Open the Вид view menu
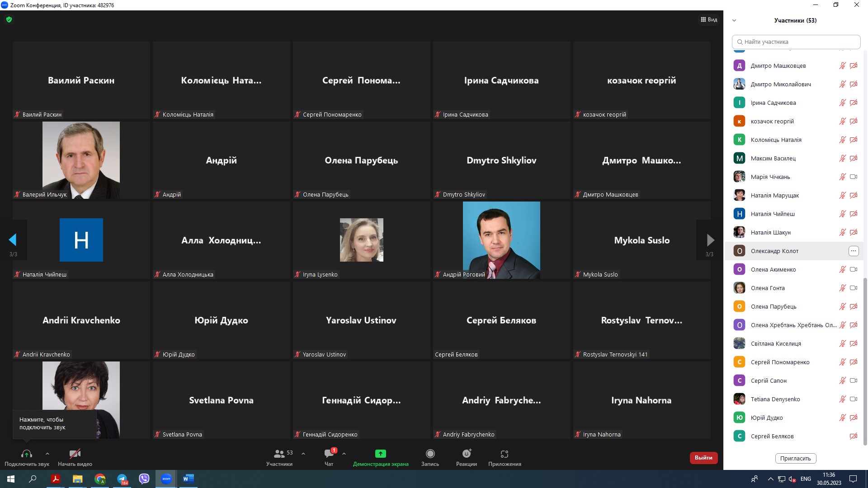This screenshot has height=488, width=868. pos(709,19)
